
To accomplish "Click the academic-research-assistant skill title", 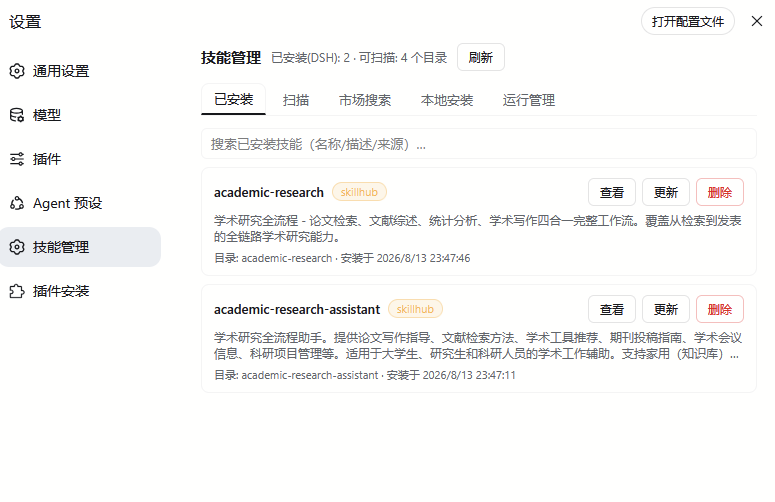I will [x=297, y=309].
